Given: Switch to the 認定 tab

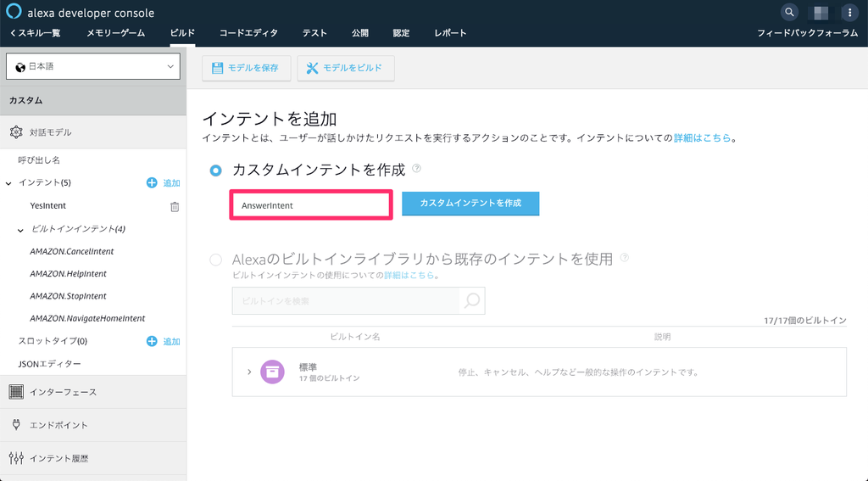Looking at the screenshot, I should tap(401, 33).
